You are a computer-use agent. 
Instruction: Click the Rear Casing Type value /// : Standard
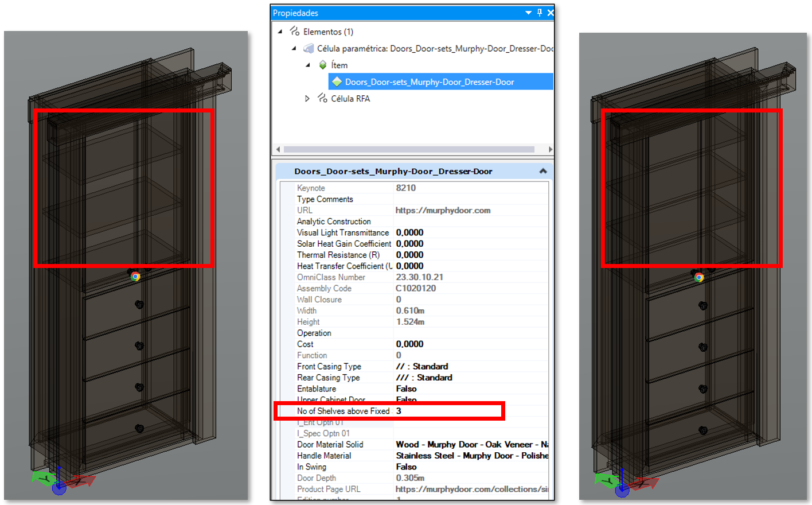pos(424,378)
